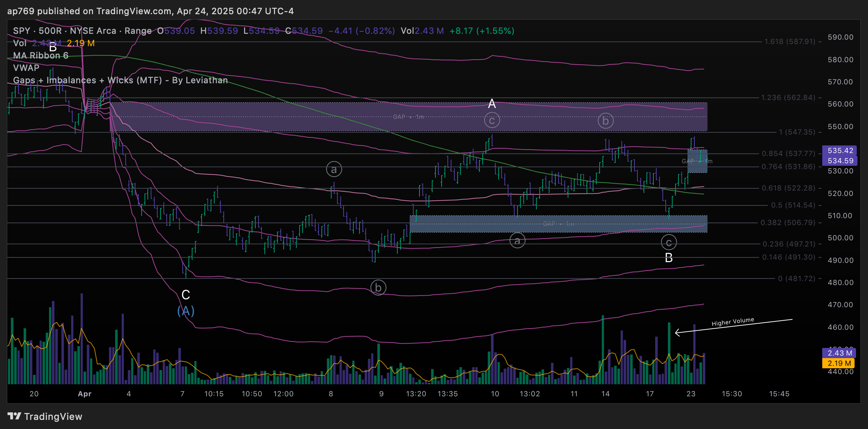This screenshot has height=429, width=868.
Task: Click the 17 date label on time axis
Action: (650, 394)
